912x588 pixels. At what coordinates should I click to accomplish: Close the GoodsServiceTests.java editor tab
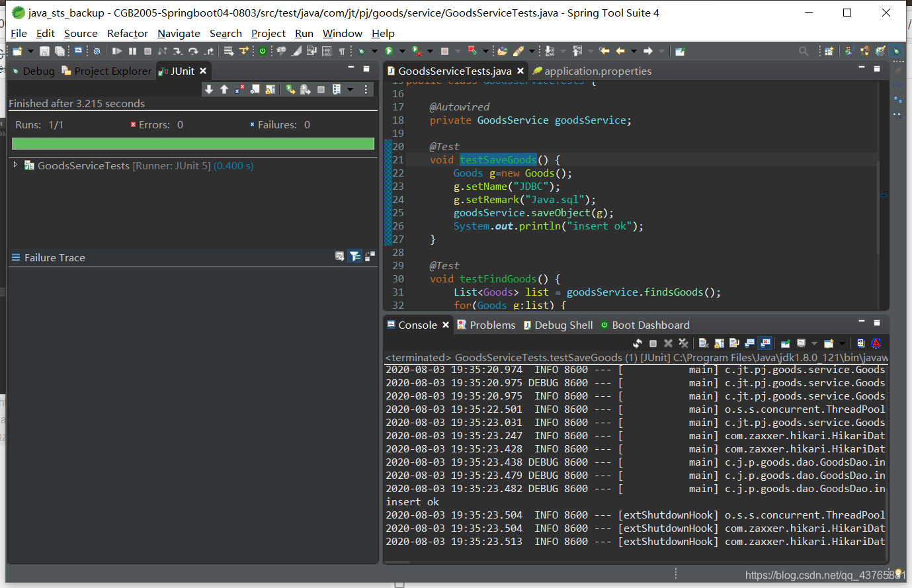(520, 71)
